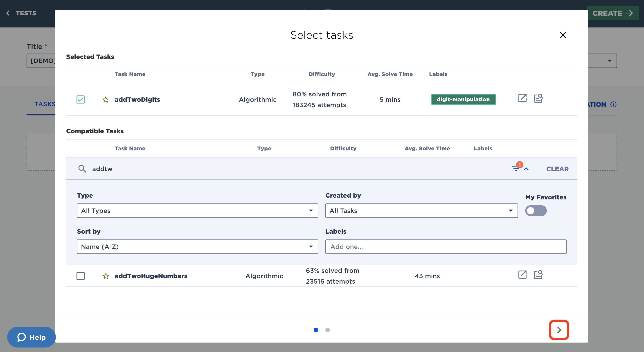
Task: Clear the search filters
Action: (x=557, y=169)
